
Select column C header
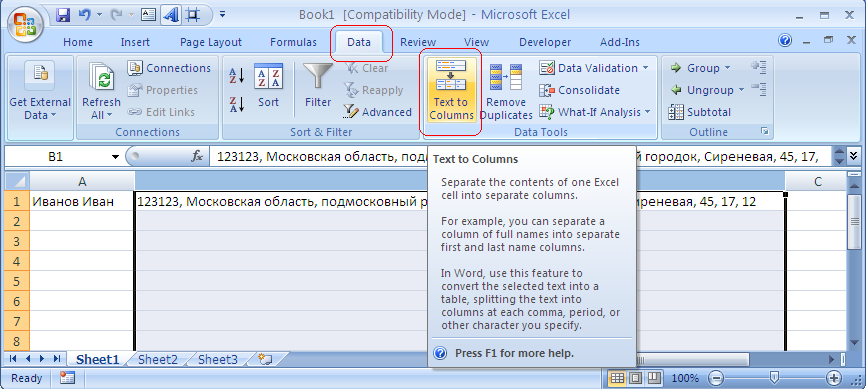click(817, 182)
